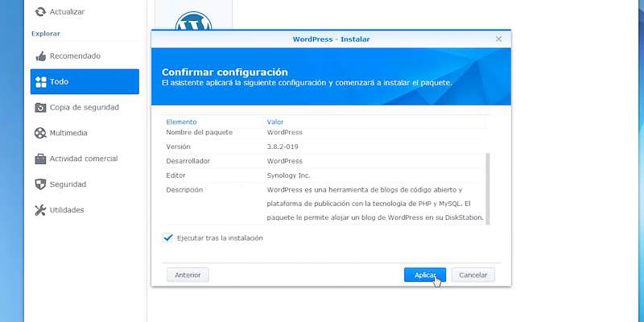Click the WordPress logo behind the dialog
644x322 pixels.
[193, 21]
